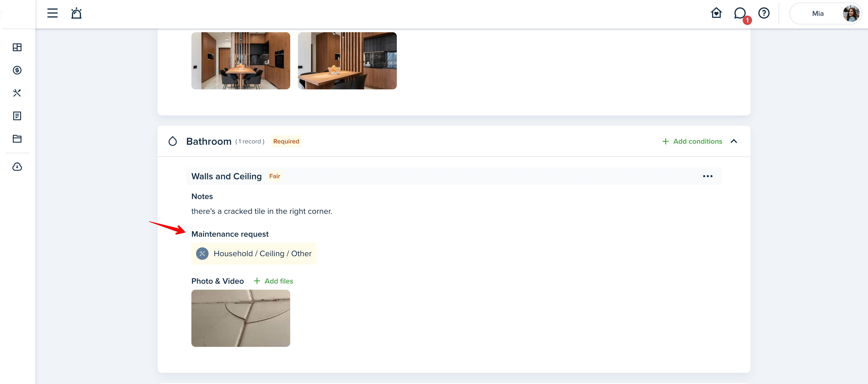Image resolution: width=868 pixels, height=384 pixels.
Task: Click the wrench icon in maintenance request chip
Action: pos(202,253)
